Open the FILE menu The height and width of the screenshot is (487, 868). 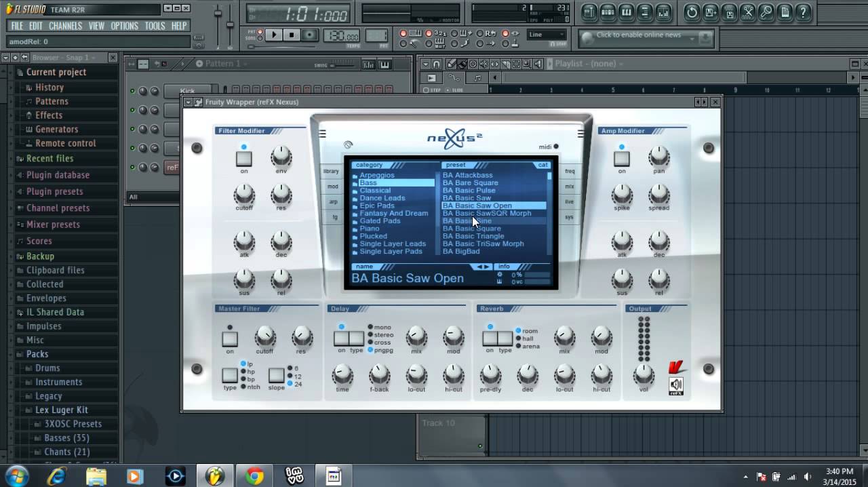(x=17, y=26)
